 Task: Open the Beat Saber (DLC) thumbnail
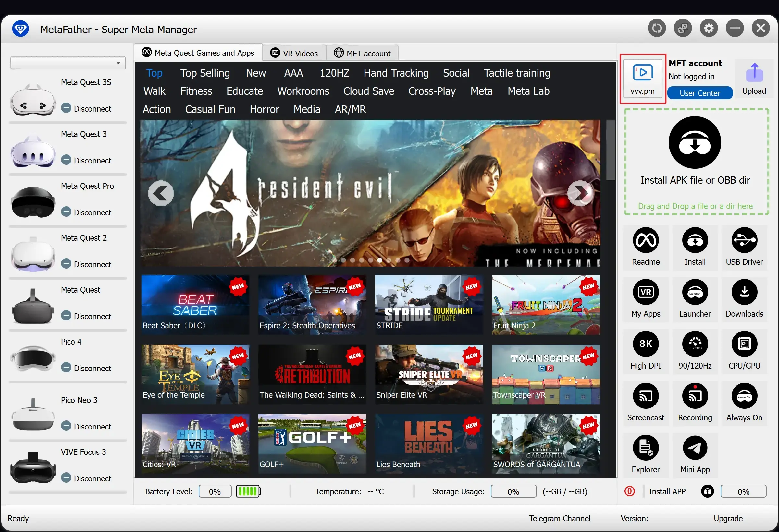(195, 305)
